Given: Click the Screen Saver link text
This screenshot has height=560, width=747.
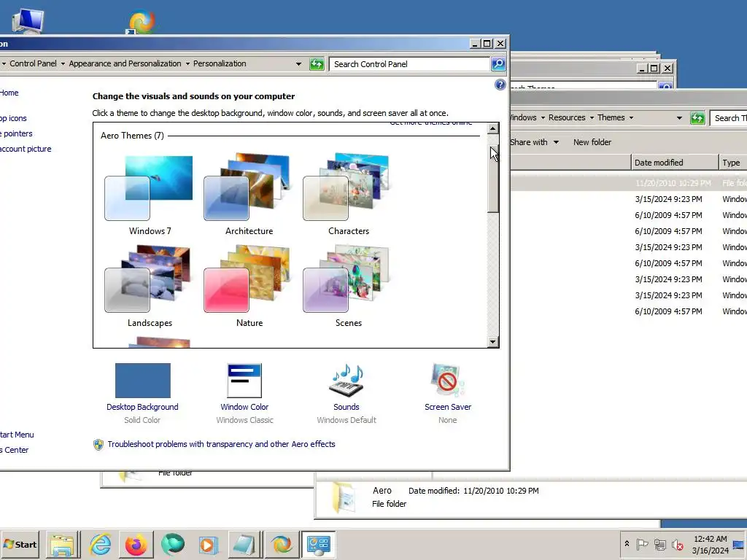Looking at the screenshot, I should click(448, 407).
